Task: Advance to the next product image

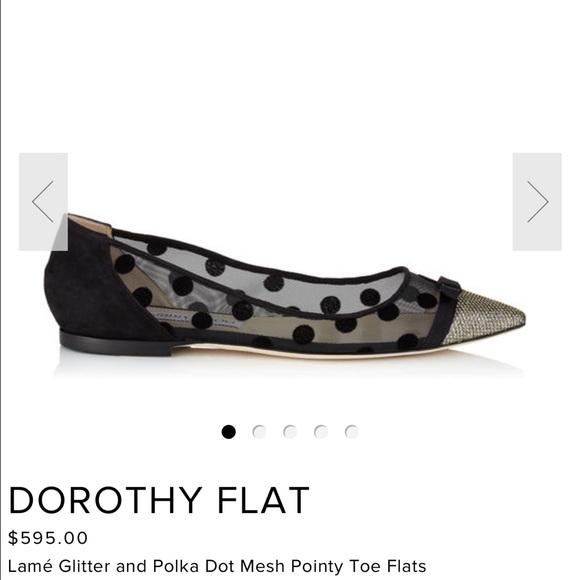Action: coord(537,202)
